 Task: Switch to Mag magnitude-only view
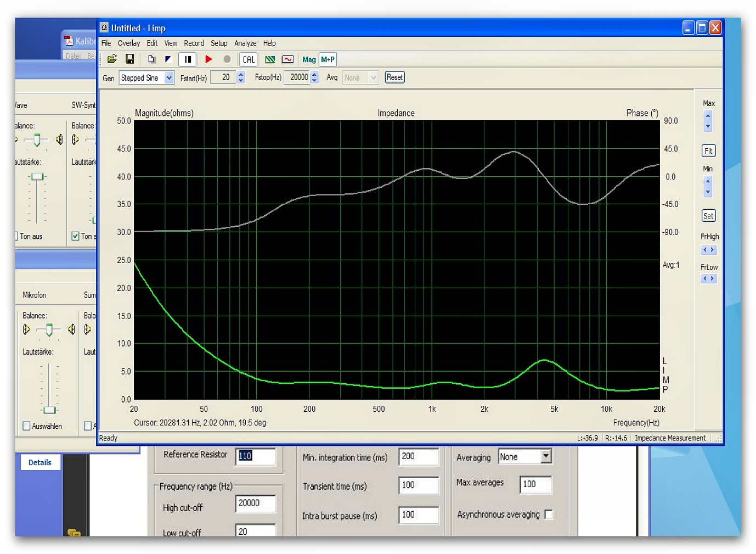pyautogui.click(x=309, y=60)
